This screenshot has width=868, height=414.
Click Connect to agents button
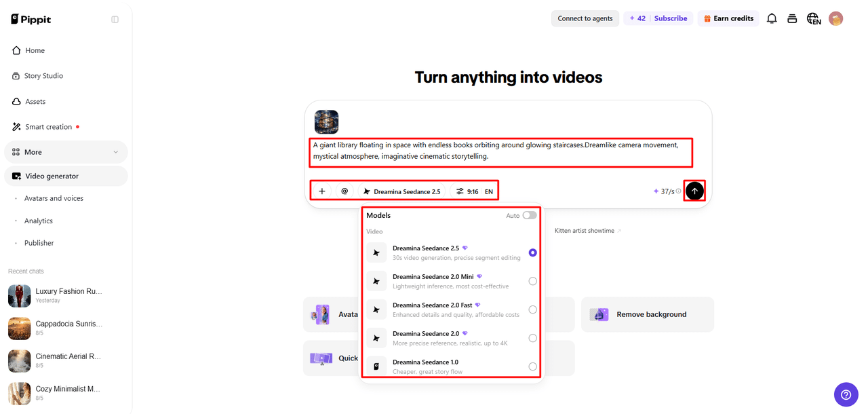[585, 18]
